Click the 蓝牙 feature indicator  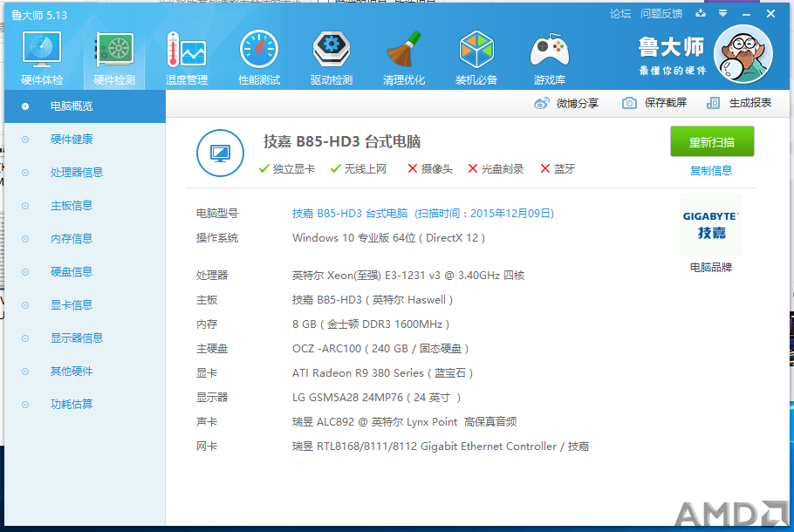click(x=558, y=169)
